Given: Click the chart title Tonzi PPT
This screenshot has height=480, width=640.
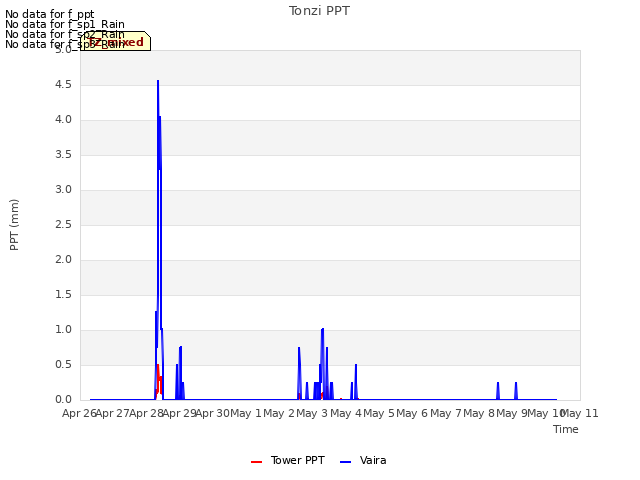Looking at the screenshot, I should pos(319,11).
